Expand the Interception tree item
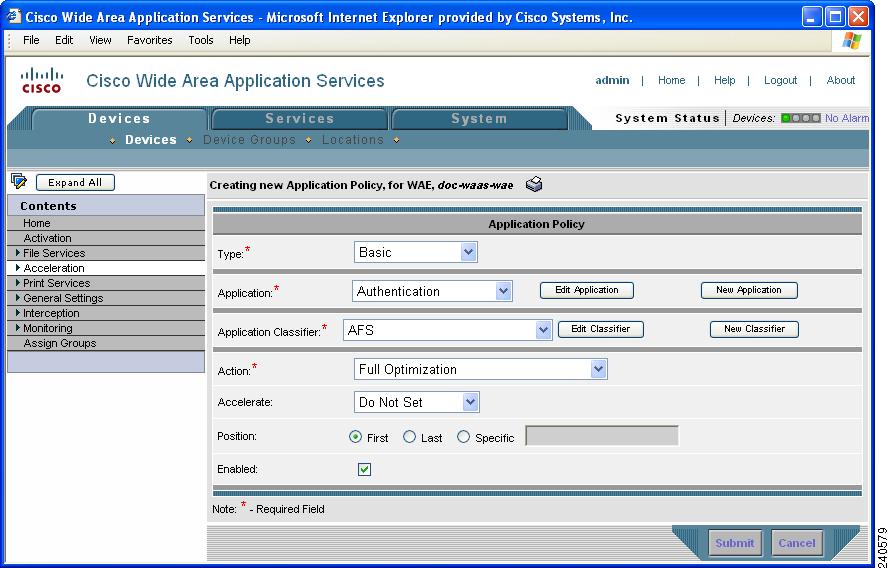The height and width of the screenshot is (568, 890). coord(18,313)
